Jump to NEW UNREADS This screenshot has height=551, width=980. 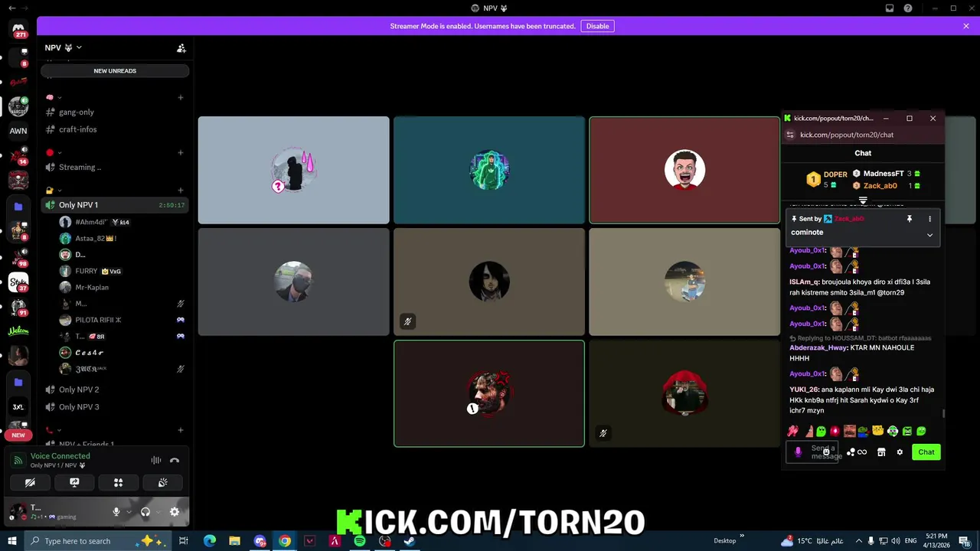point(115,71)
